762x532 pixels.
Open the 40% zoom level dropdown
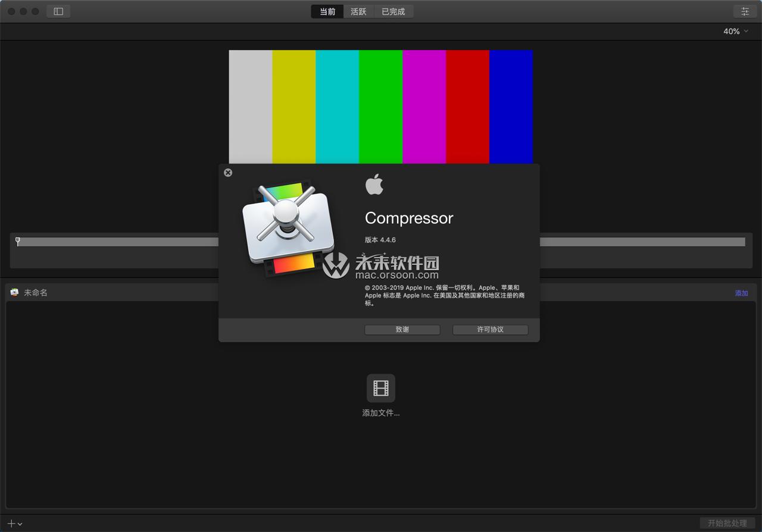[731, 31]
